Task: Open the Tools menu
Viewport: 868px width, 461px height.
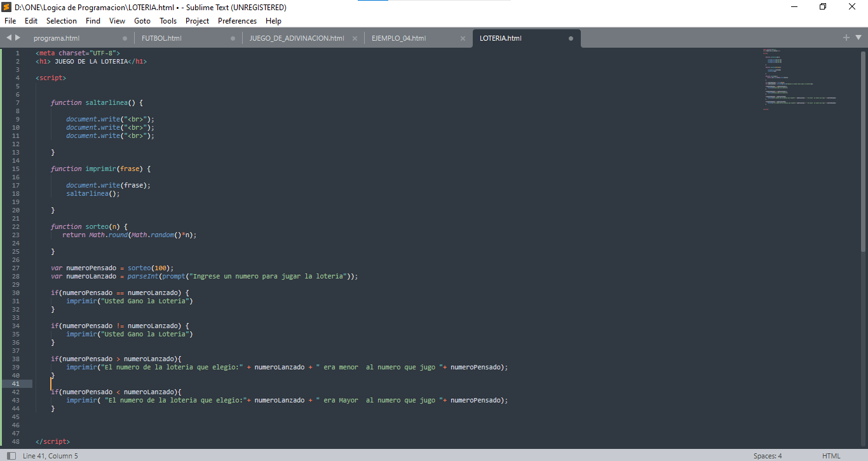Action: coord(168,21)
